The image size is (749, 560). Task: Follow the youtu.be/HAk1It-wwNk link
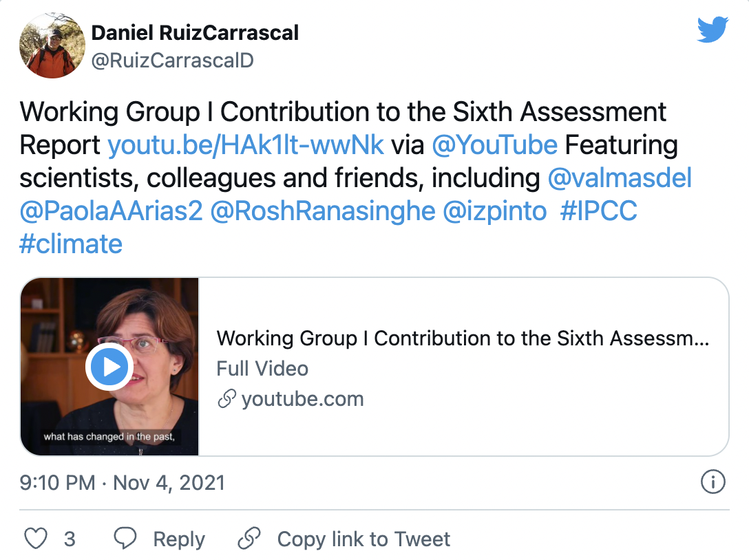(246, 144)
